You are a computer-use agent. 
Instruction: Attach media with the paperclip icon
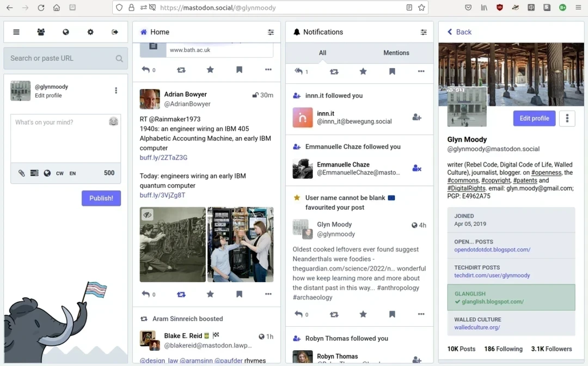(21, 173)
